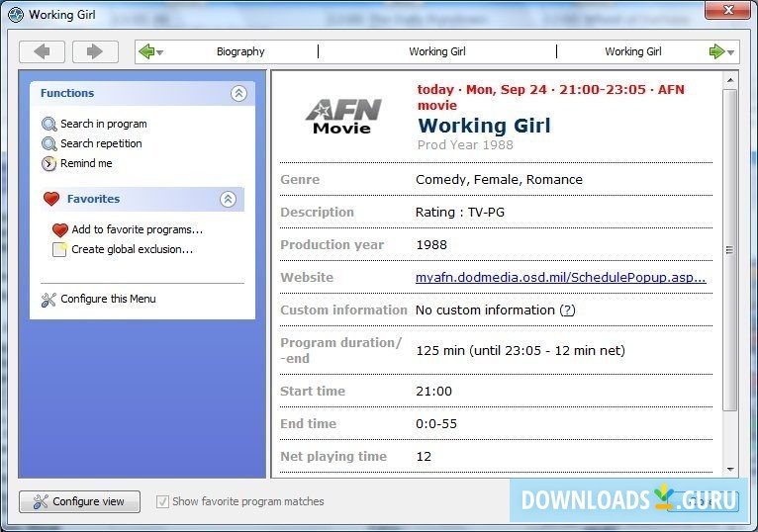Open the dropdown beside the green left arrow
Screen dimensions: 758x532
[160, 52]
